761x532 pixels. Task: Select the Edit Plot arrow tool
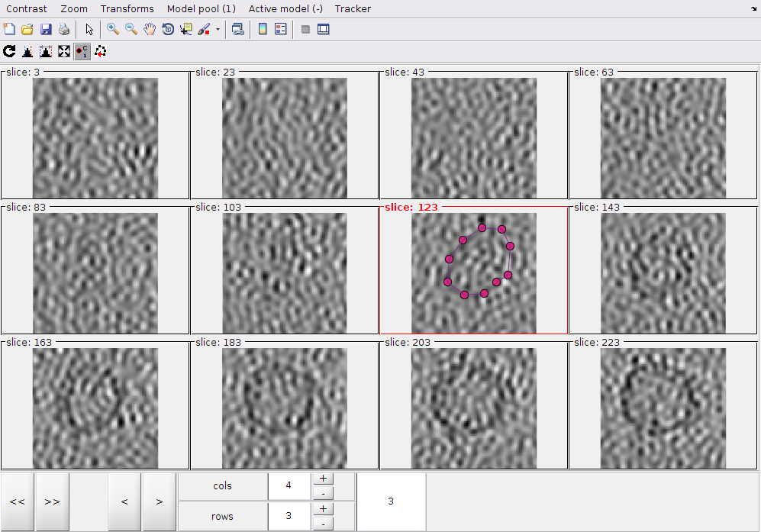pos(89,29)
